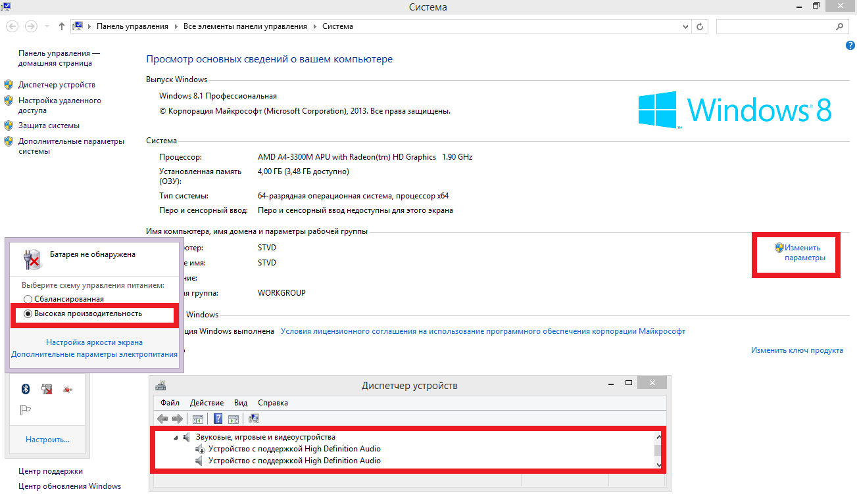Refresh the System window's address bar
This screenshot has height=504, width=857.
click(x=700, y=26)
